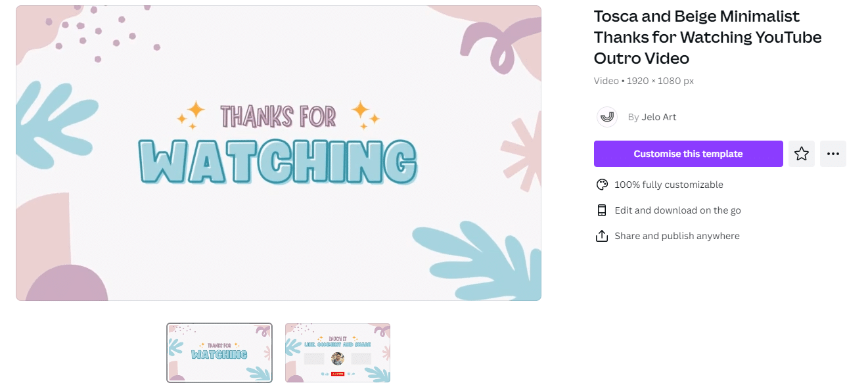
Task: Click the left orange sparkle stars in preview
Action: click(191, 115)
